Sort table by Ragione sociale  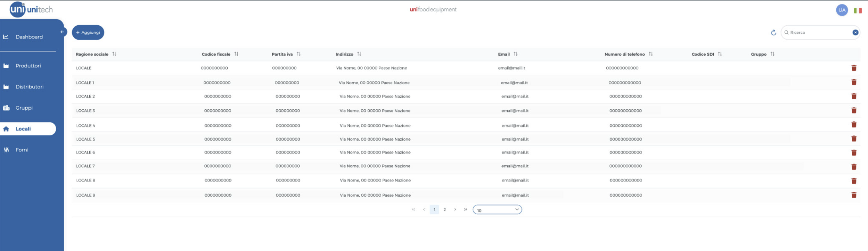[114, 54]
